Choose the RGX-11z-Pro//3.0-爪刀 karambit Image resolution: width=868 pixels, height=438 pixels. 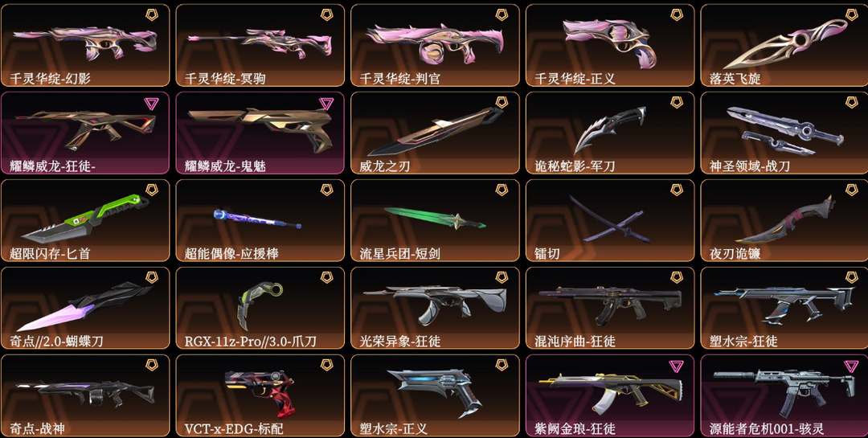260,308
